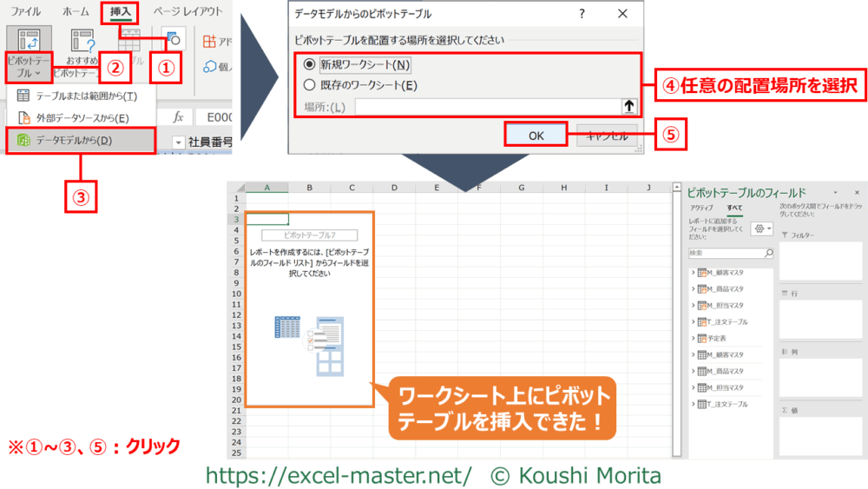Expand the 予定表 table in field list
The width and height of the screenshot is (868, 489).
click(693, 338)
